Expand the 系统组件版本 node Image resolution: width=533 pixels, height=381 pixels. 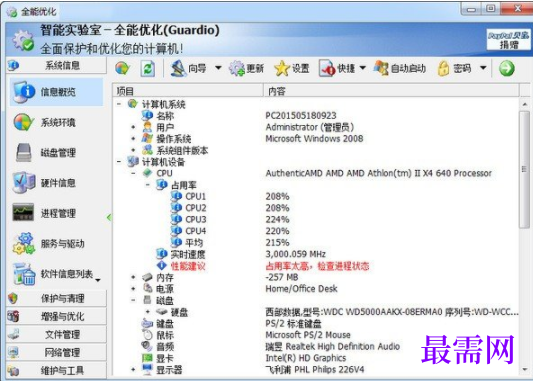(x=133, y=150)
